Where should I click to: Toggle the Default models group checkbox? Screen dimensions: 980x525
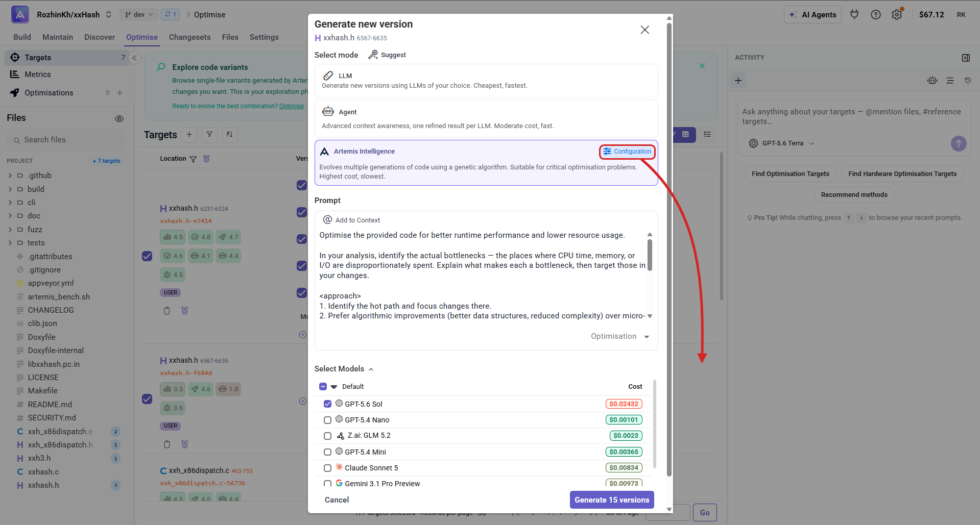coord(323,387)
